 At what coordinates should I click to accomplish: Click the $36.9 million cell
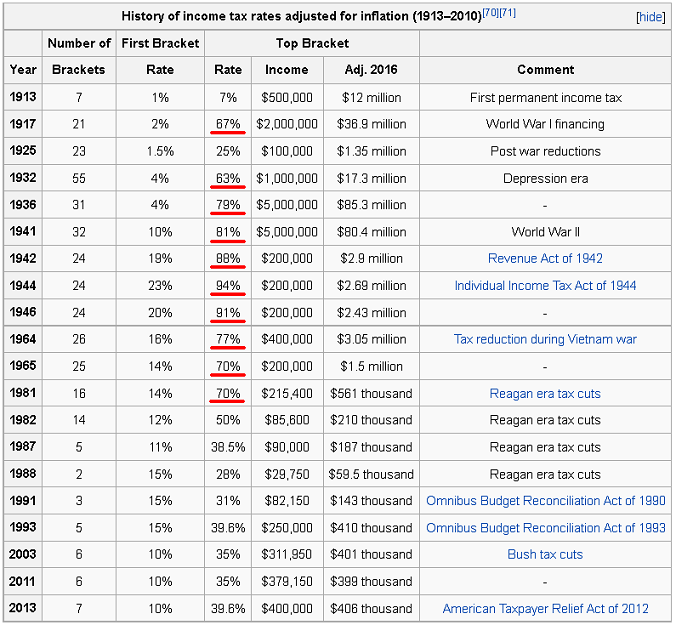(x=371, y=124)
